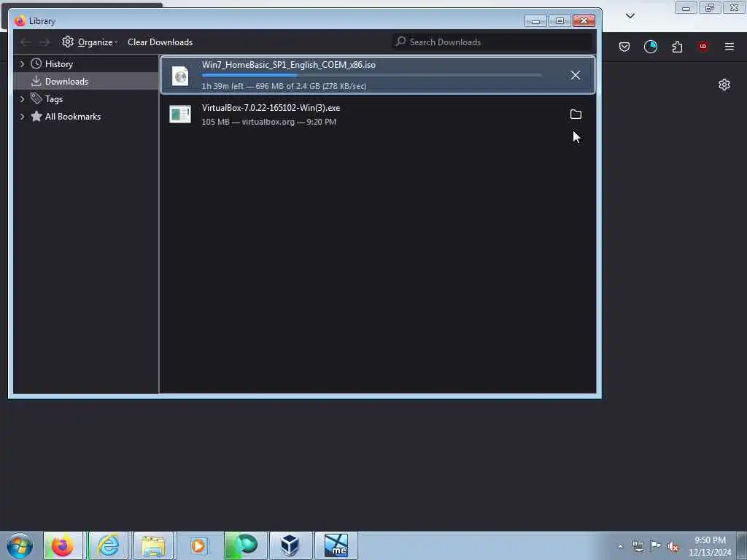Click Clear Downloads
This screenshot has width=747, height=560.
click(x=160, y=42)
